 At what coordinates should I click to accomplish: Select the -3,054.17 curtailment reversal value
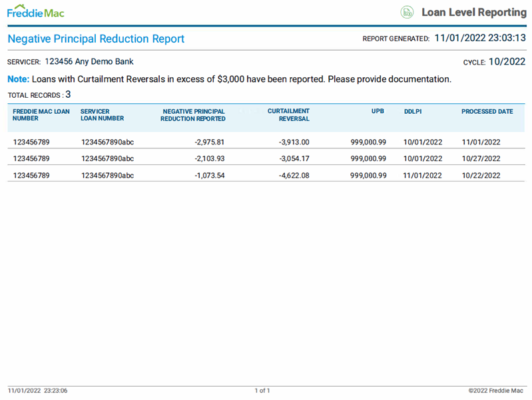(291, 158)
